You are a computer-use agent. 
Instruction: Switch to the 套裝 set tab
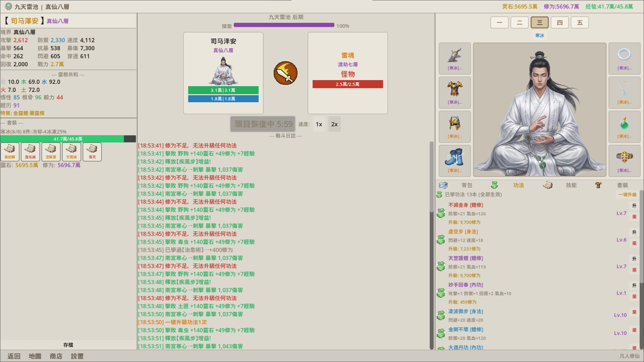pos(623,185)
